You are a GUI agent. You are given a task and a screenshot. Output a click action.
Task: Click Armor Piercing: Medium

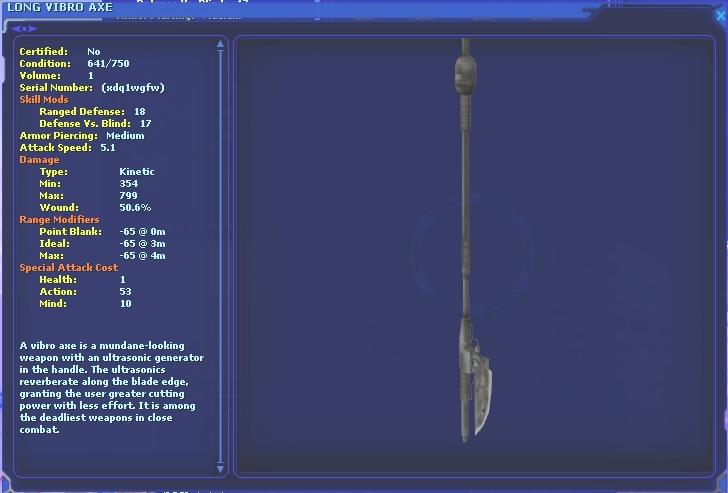click(82, 136)
